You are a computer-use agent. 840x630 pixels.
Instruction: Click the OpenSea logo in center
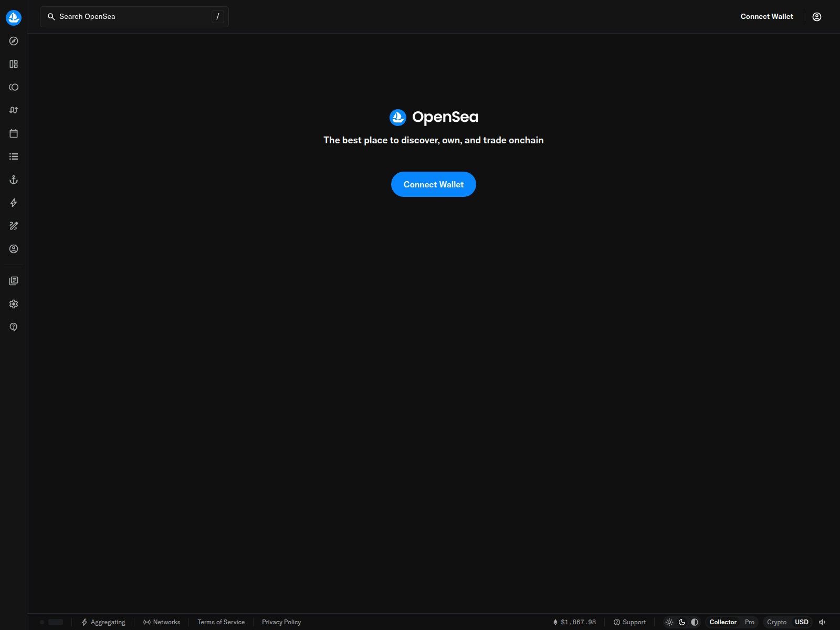pos(434,117)
